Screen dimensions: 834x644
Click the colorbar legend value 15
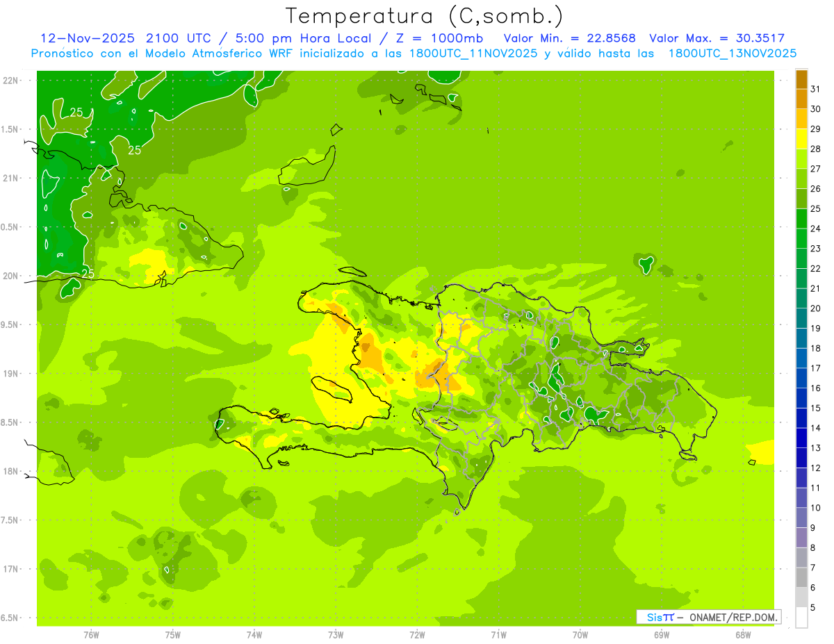point(815,408)
